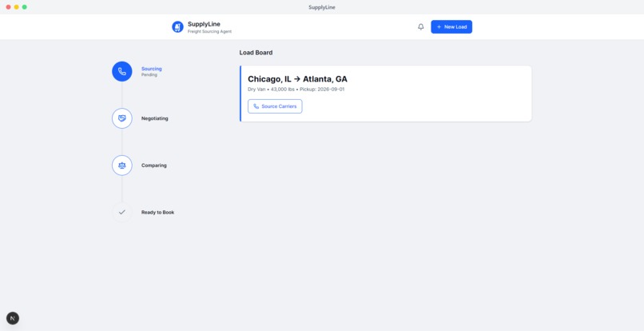Maximize the window with the green button
The width and height of the screenshot is (644, 331).
[x=25, y=7]
